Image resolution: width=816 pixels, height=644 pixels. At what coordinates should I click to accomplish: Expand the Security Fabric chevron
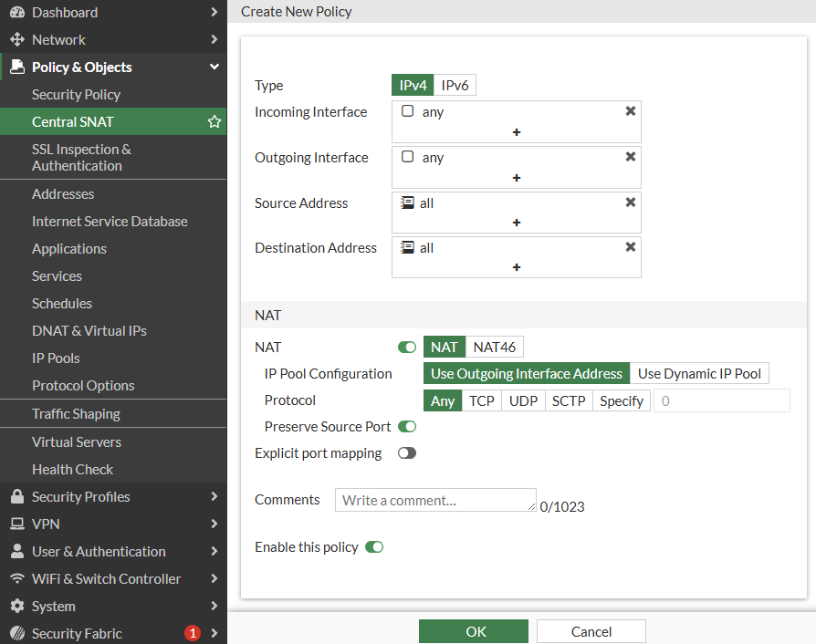pyautogui.click(x=214, y=633)
